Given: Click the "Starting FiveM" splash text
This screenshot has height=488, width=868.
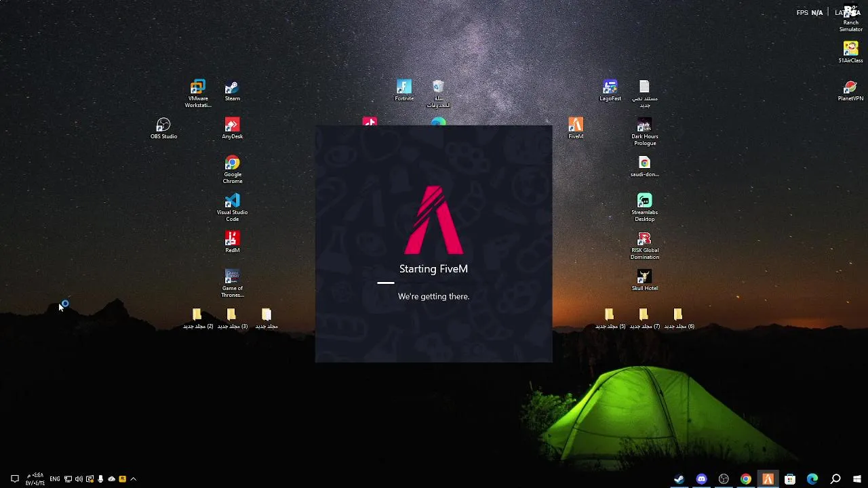Looking at the screenshot, I should click(433, 269).
